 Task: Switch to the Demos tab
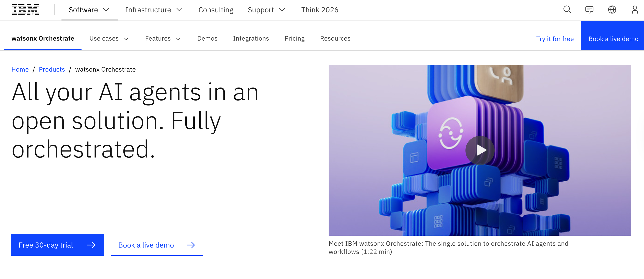pyautogui.click(x=207, y=39)
